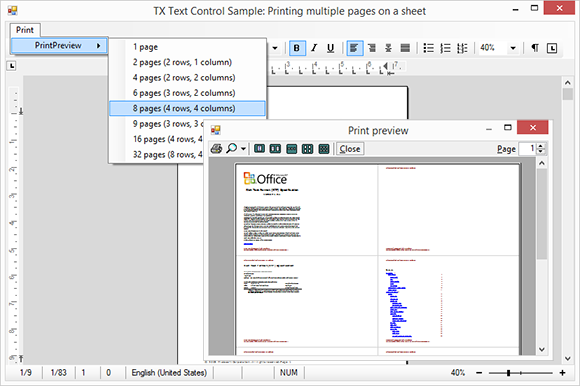The width and height of the screenshot is (580, 386).
Task: Show three pages in Print preview
Action: click(291, 149)
